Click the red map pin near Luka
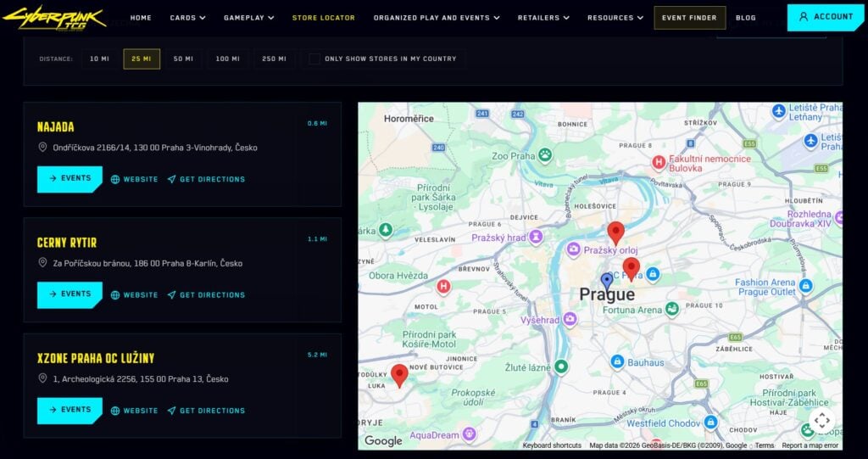 pos(400,375)
